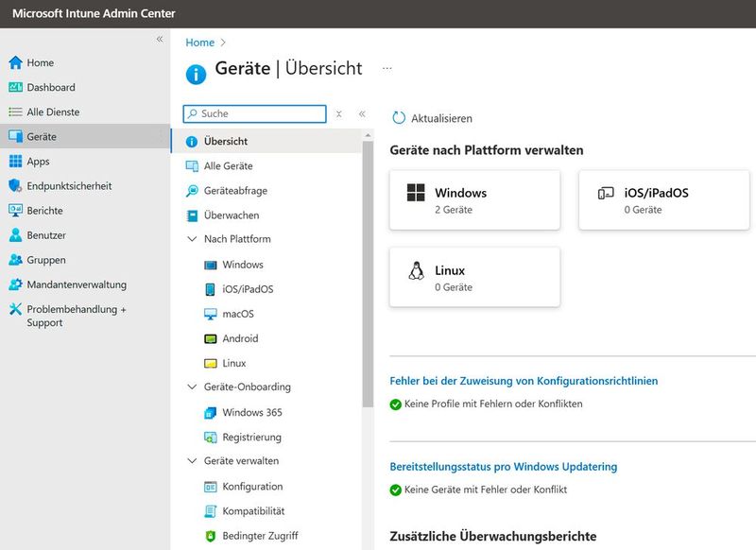Open the iOS/iPadOS 0 Geräte platform card
756x550 pixels.
(664, 199)
